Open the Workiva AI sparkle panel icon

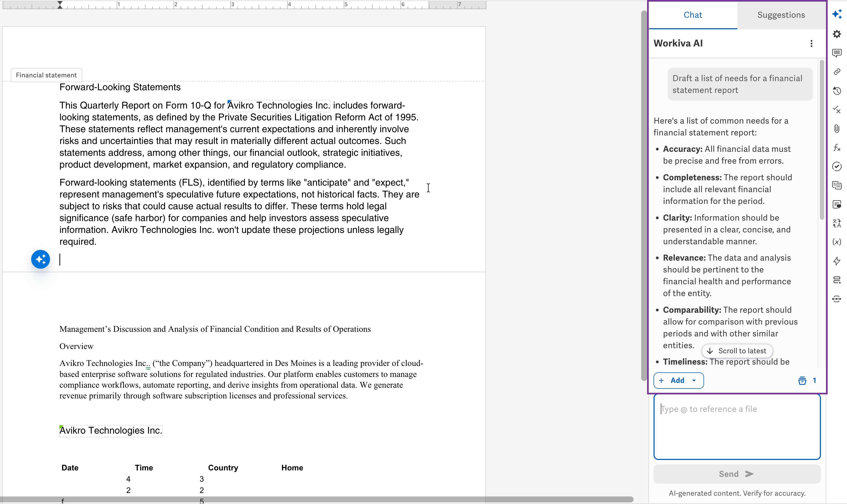[x=837, y=14]
